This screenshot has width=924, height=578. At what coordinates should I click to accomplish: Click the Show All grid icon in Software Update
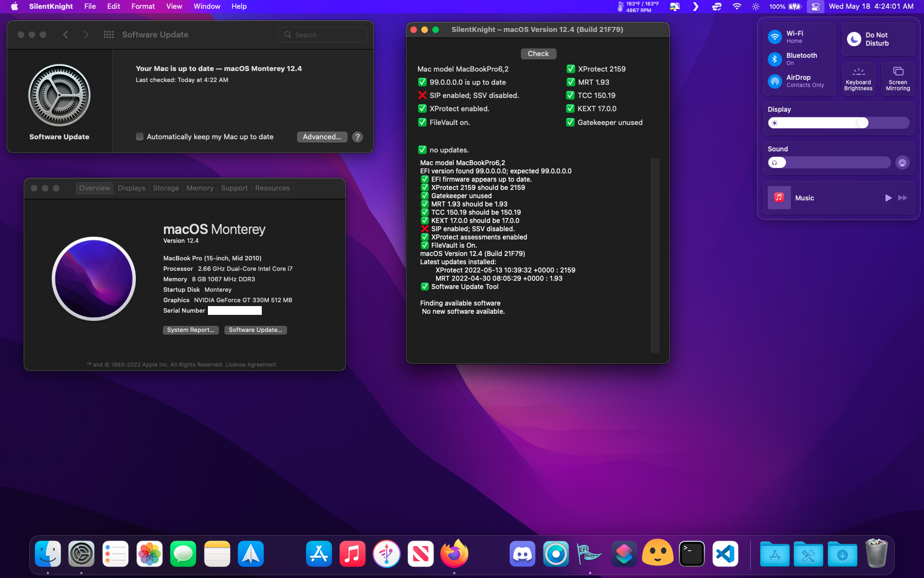point(109,35)
